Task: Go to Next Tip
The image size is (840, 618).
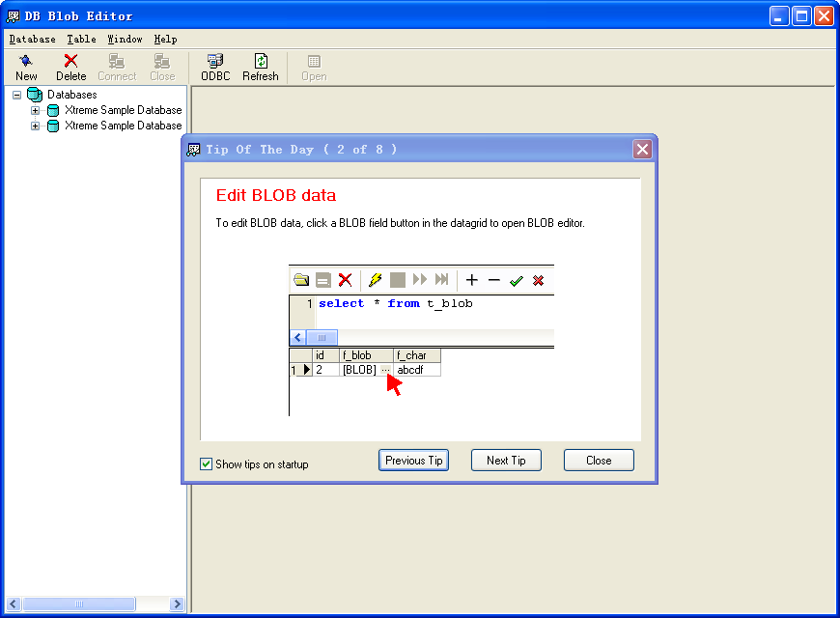Action: (x=506, y=461)
